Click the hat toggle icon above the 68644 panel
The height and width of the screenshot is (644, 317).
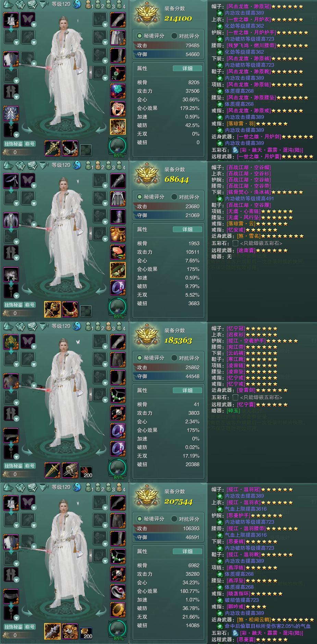coord(8,165)
